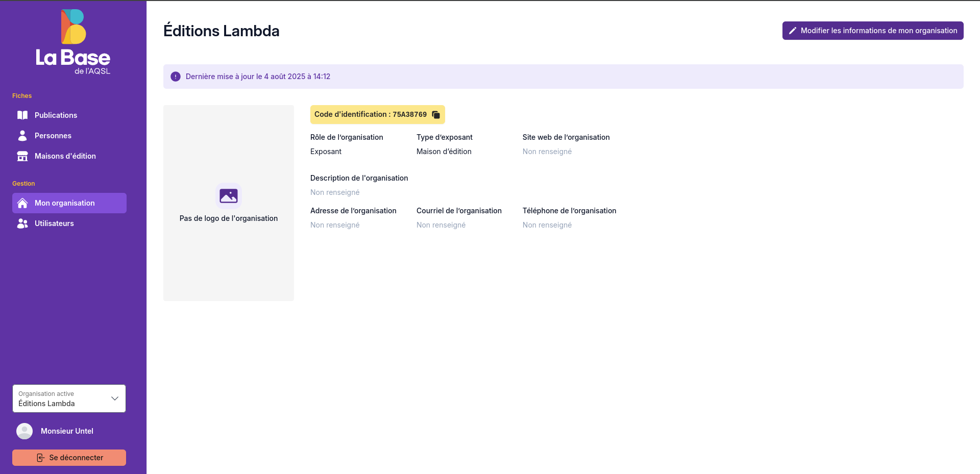Viewport: 980px width, 474px height.
Task: Click the Utilisateurs group icon
Action: coord(22,223)
